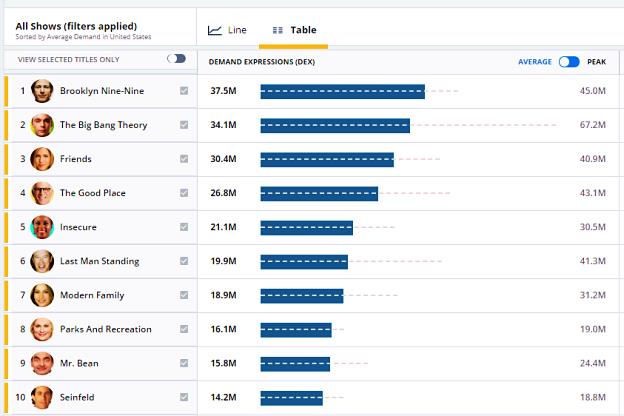Click the Mr. Bean avatar
624x416 pixels.
pos(42,363)
